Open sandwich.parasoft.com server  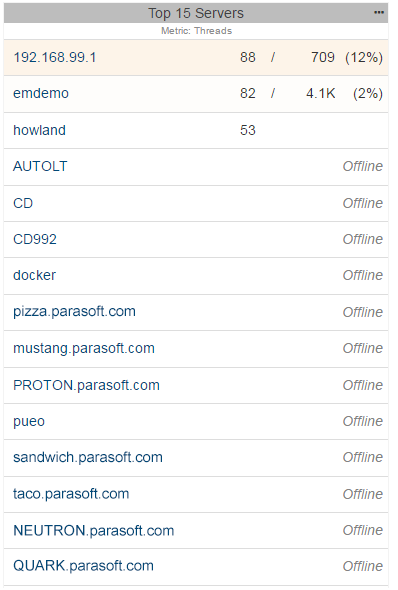(x=88, y=458)
